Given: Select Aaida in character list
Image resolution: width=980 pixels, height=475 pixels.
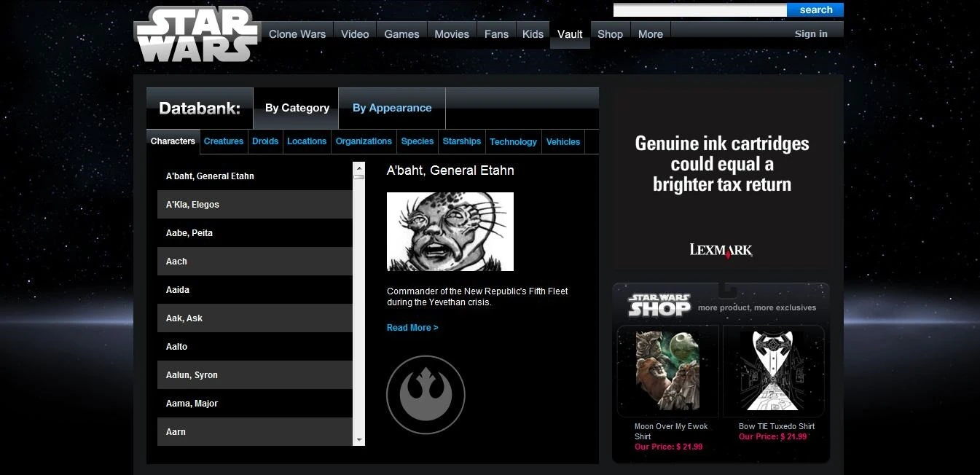Looking at the screenshot, I should (255, 290).
